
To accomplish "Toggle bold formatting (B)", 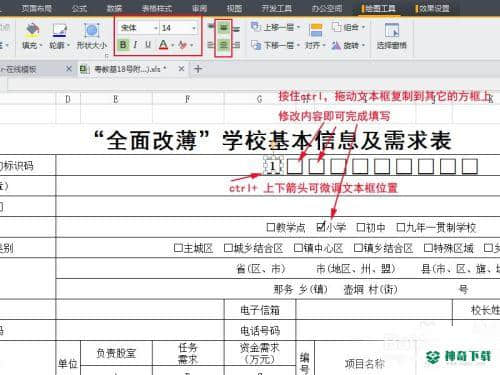I will coord(123,44).
